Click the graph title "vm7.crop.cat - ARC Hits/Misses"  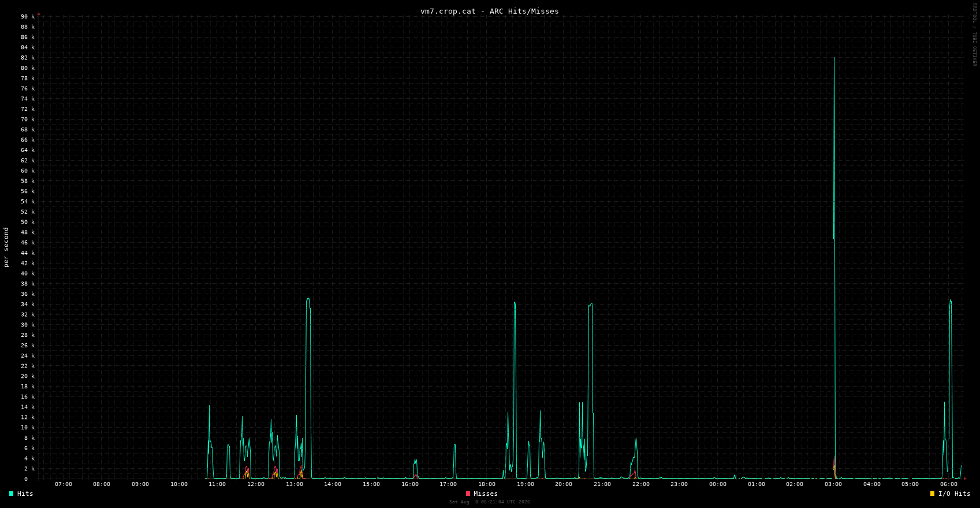(x=490, y=11)
